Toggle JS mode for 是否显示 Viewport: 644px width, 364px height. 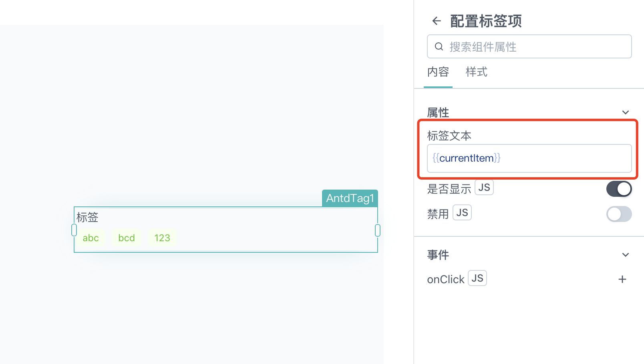point(484,188)
